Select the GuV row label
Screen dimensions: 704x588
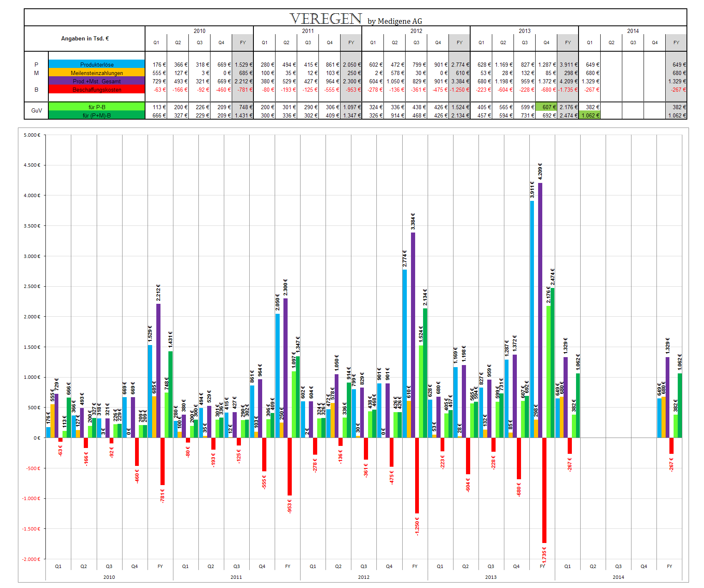pyautogui.click(x=36, y=110)
